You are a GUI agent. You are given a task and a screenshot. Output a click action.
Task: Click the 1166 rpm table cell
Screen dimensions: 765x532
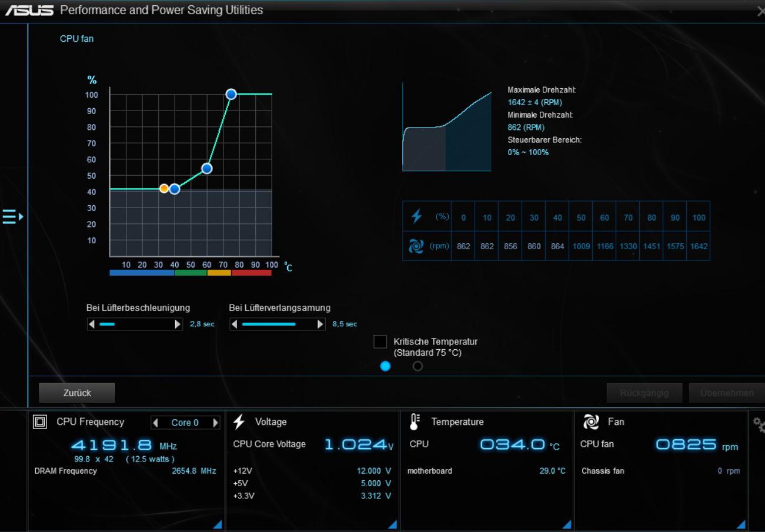click(604, 246)
